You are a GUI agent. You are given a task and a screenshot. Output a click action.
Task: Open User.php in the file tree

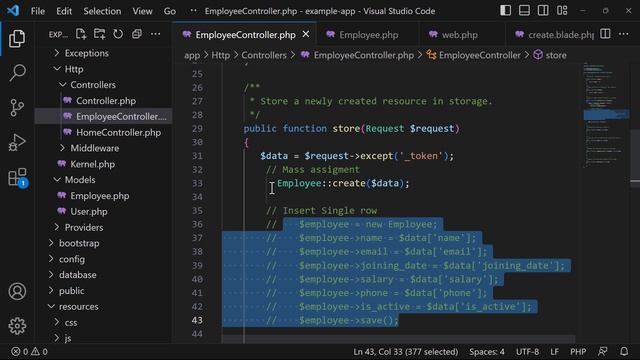point(89,211)
